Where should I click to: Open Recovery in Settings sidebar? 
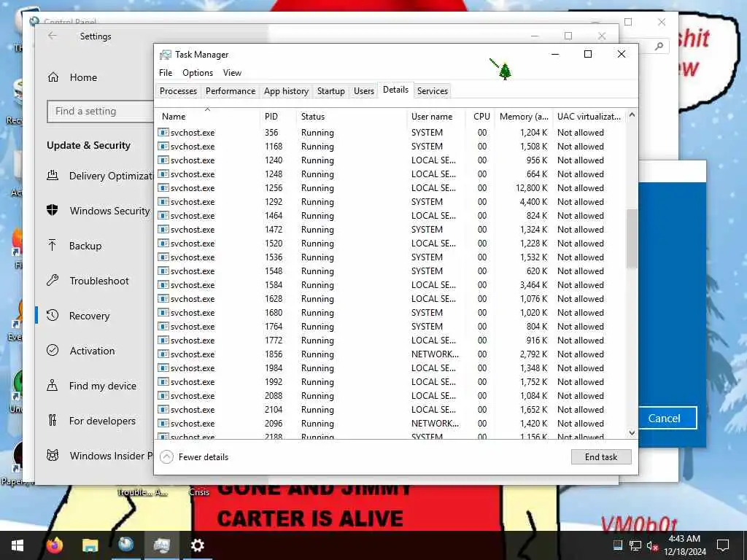[89, 316]
